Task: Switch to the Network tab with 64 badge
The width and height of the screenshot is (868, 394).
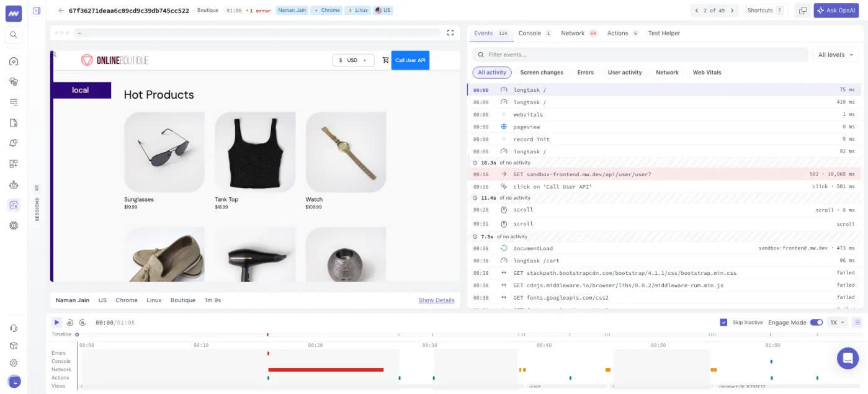Action: pos(579,33)
